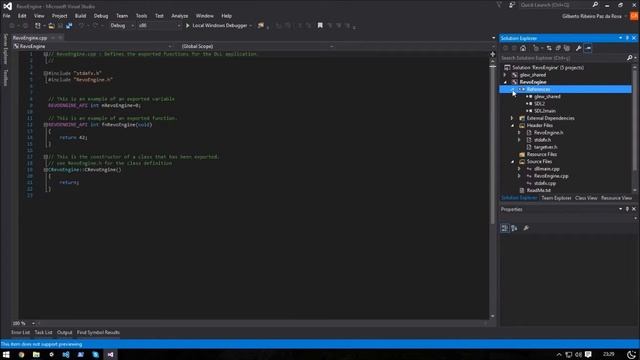Select the Resource Files folder

(x=542, y=154)
